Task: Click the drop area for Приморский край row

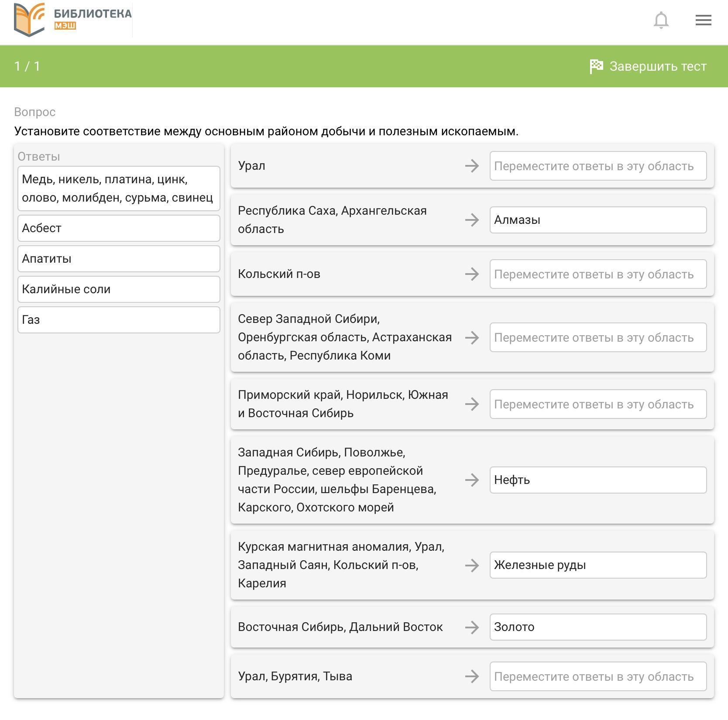Action: click(x=598, y=404)
